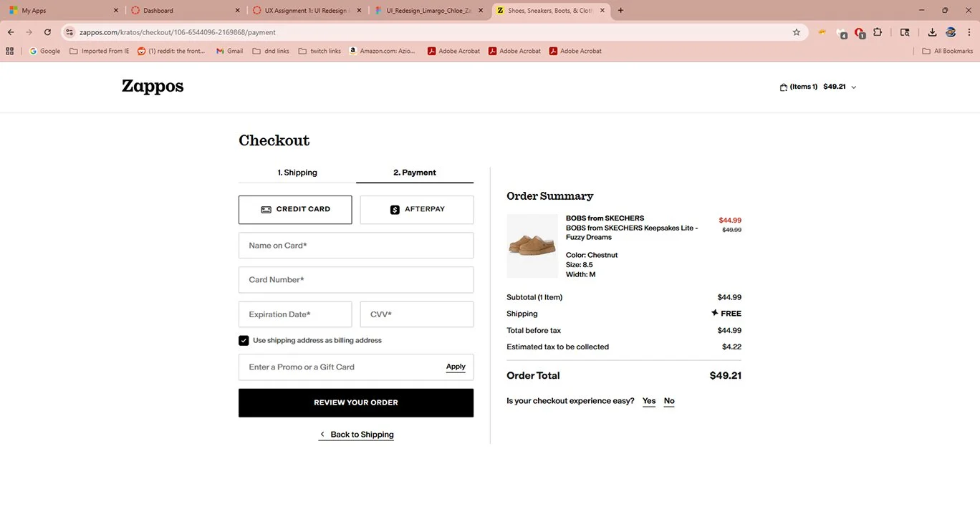Open the first Adobe Acrobat bookmark
The height and width of the screenshot is (527, 980).
click(x=454, y=51)
